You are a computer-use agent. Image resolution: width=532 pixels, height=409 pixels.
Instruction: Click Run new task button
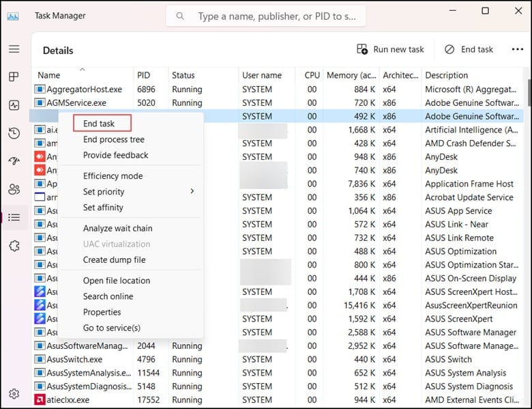pyautogui.click(x=390, y=50)
